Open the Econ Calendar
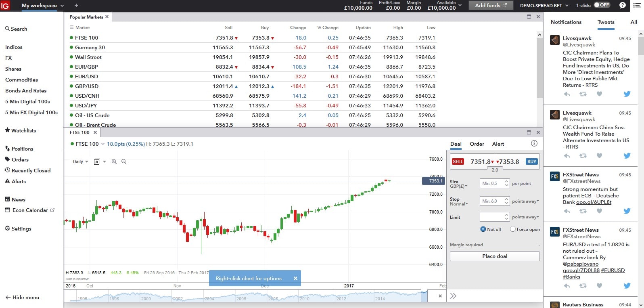 [x=30, y=210]
